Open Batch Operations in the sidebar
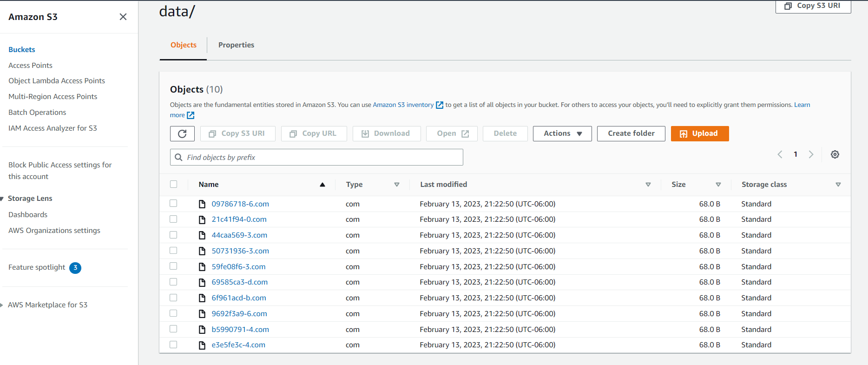Viewport: 868px width, 365px height. 37,113
